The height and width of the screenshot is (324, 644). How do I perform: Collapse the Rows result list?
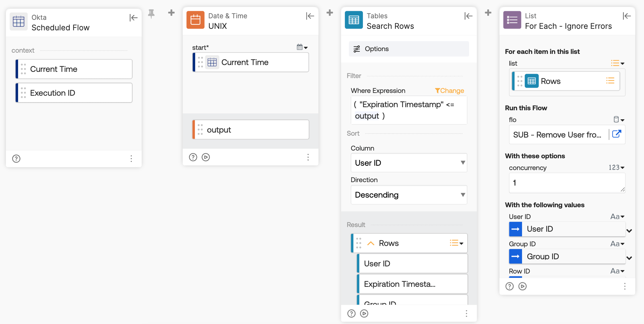(371, 243)
